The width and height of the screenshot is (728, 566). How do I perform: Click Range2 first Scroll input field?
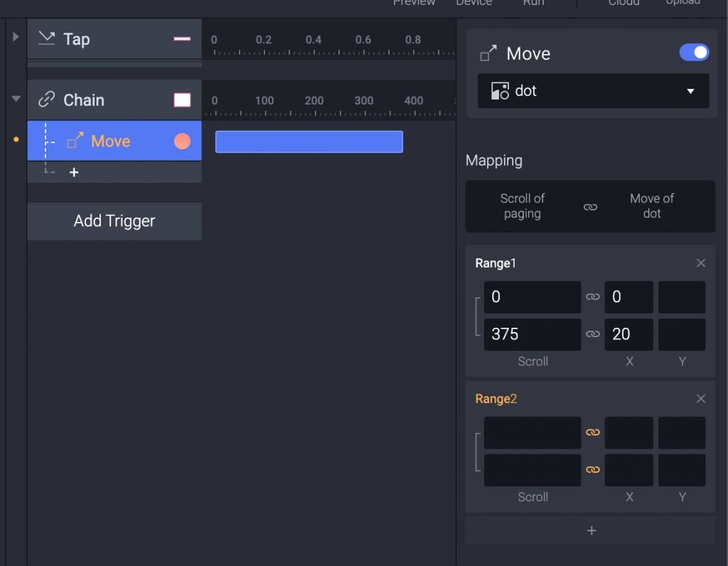532,433
